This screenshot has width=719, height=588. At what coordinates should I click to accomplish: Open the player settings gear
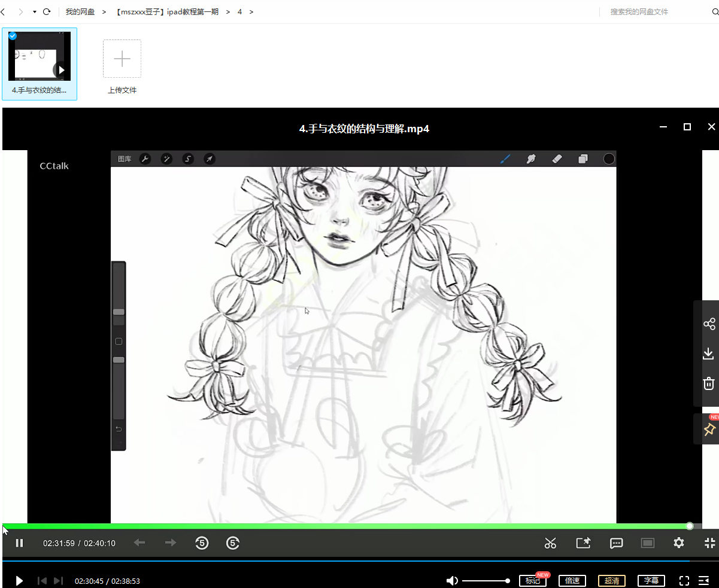point(678,543)
